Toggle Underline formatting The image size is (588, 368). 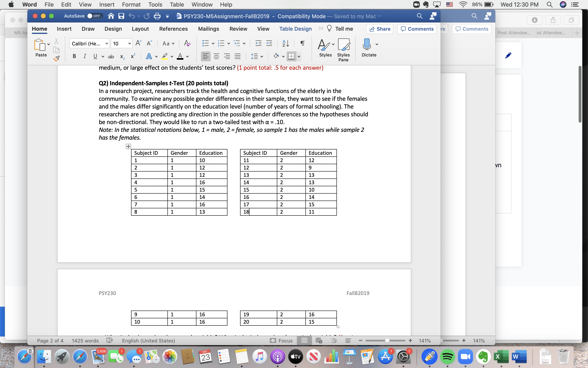[95, 56]
